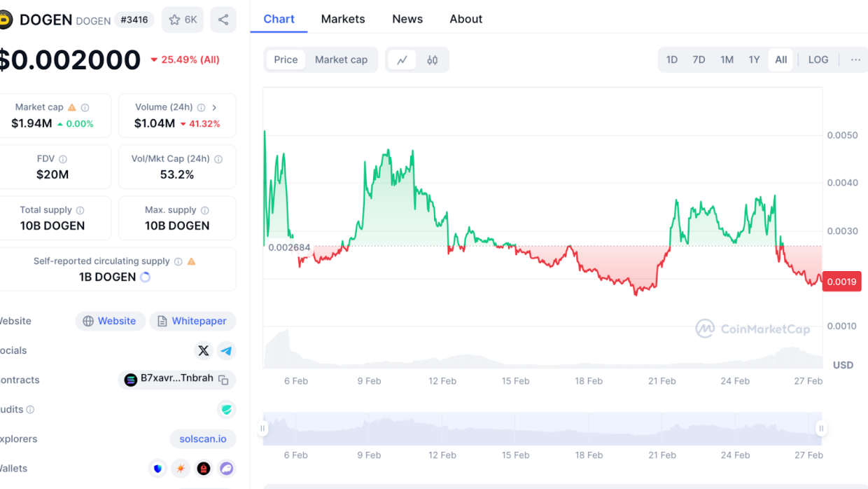Open Volume (24h) info icon
Image resolution: width=868 pixels, height=489 pixels.
click(x=201, y=107)
